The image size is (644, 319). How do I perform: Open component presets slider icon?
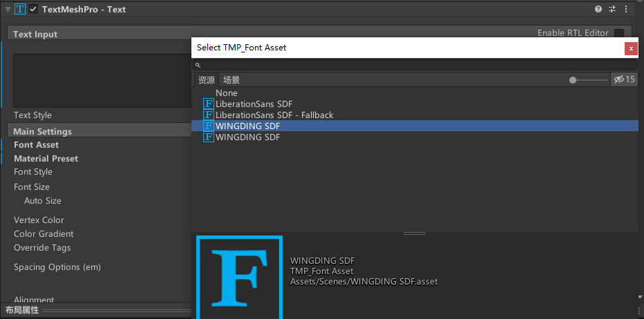[x=612, y=9]
